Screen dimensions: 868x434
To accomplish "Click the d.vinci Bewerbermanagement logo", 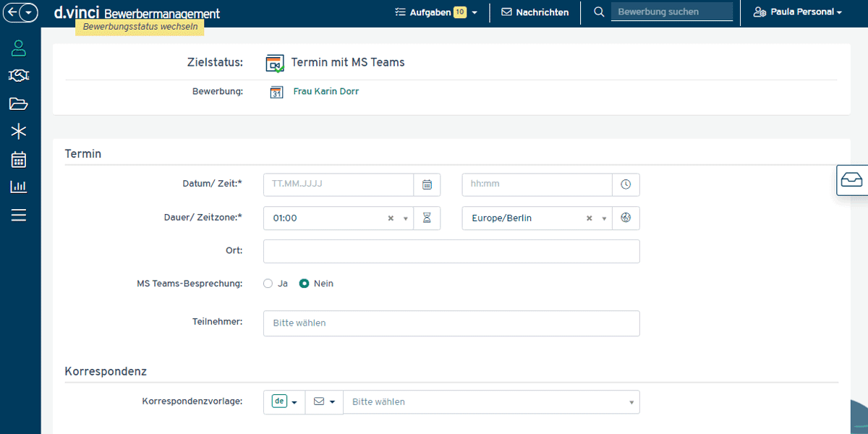I will pos(137,13).
